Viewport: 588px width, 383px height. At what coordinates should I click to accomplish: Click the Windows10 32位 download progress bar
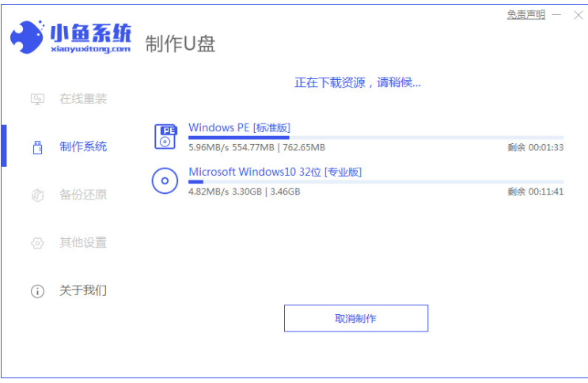376,182
